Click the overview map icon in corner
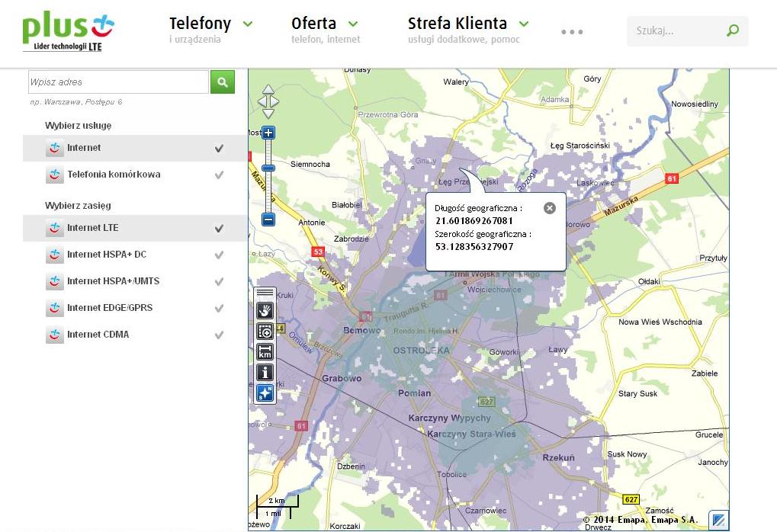 tap(718, 520)
